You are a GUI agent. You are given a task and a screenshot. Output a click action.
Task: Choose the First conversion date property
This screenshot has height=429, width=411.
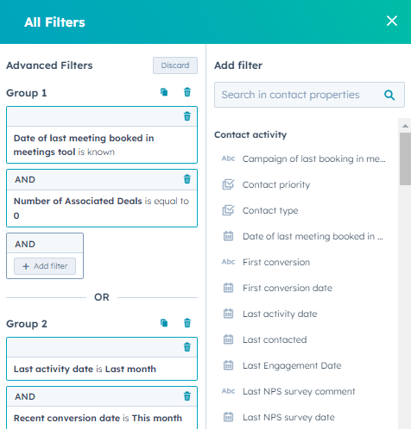pyautogui.click(x=287, y=288)
